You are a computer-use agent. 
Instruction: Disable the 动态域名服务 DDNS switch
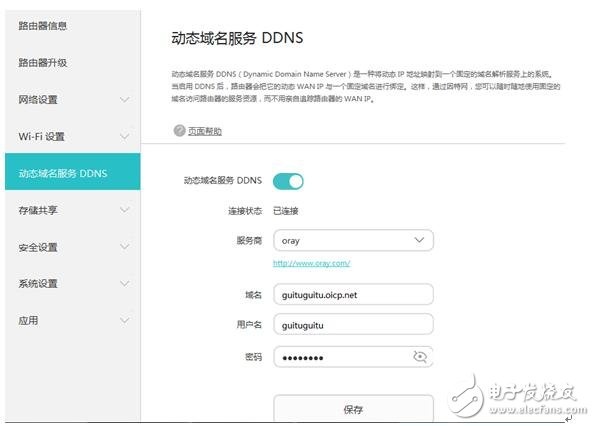pos(288,181)
